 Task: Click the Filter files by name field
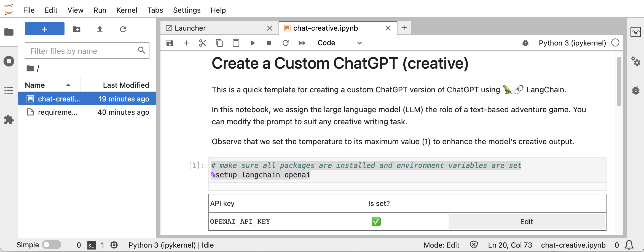click(83, 51)
